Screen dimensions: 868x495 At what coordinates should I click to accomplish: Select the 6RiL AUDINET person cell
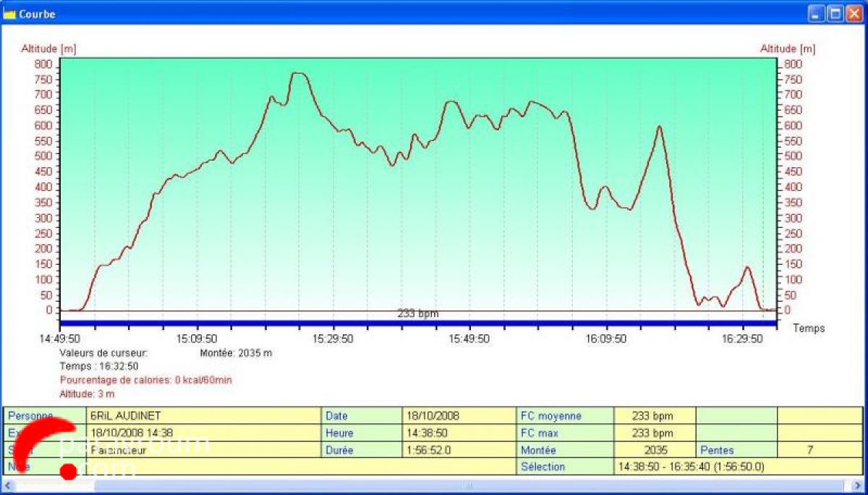pos(204,416)
